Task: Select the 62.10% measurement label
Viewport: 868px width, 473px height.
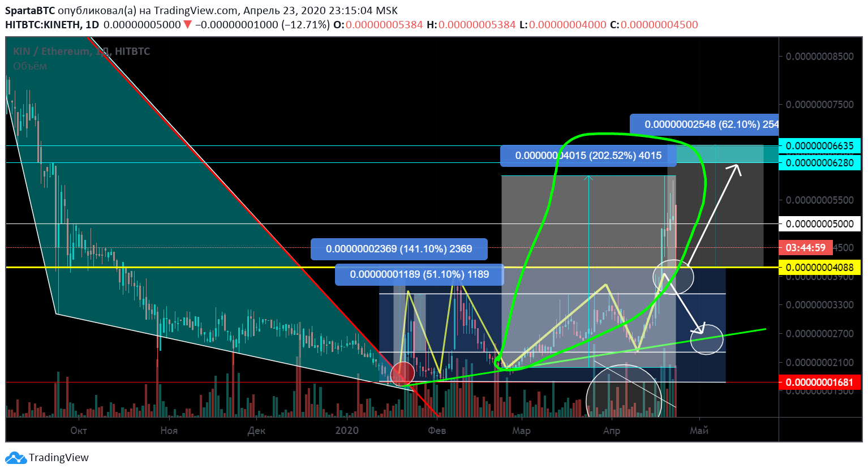Action: (x=704, y=124)
